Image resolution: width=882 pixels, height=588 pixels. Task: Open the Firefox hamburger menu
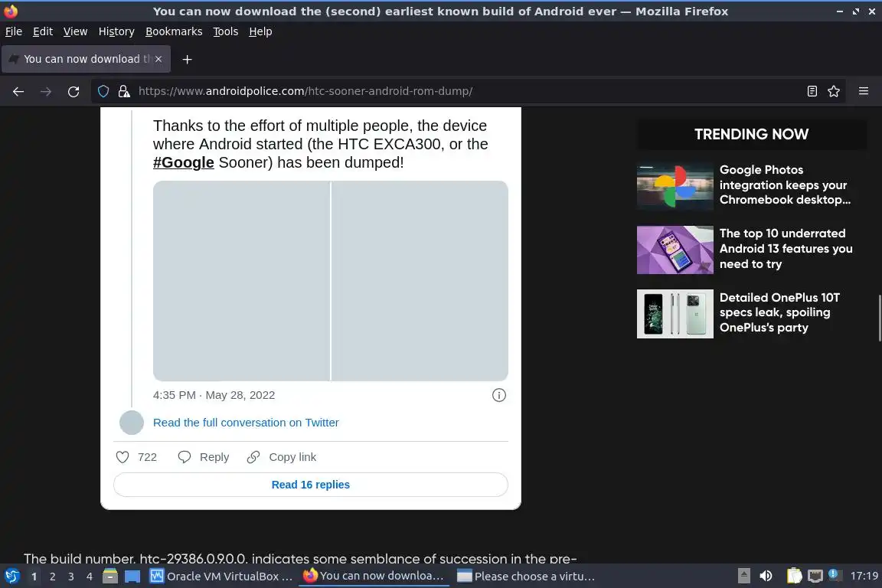click(864, 91)
